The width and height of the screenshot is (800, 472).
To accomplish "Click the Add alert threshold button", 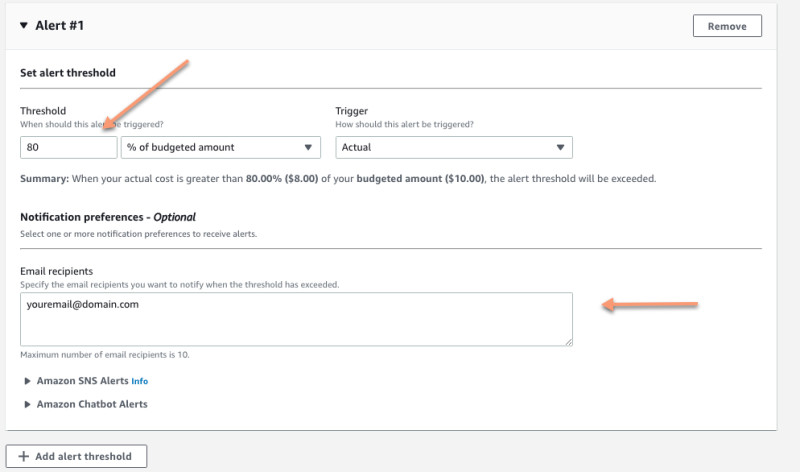I will 77,456.
